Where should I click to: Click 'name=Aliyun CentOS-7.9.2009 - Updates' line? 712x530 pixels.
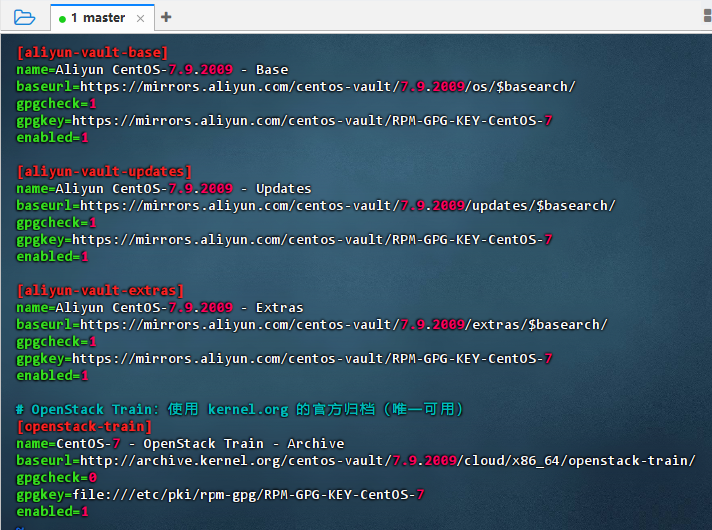[164, 188]
